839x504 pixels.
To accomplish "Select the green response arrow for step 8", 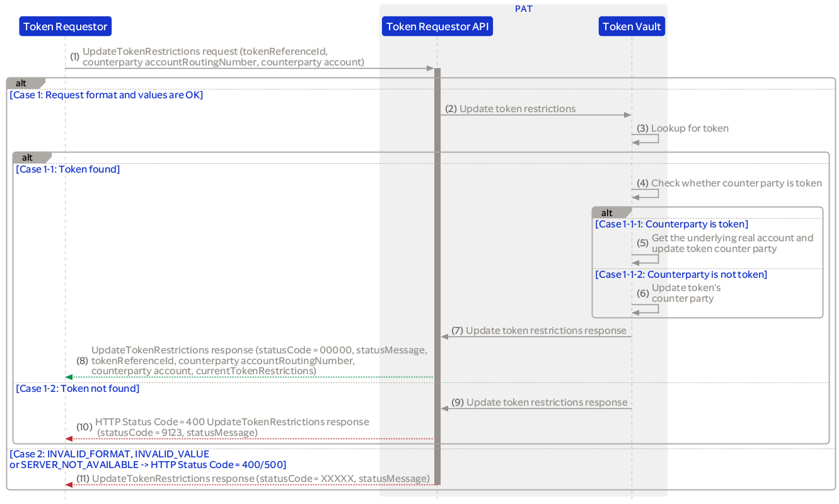I will click(252, 377).
